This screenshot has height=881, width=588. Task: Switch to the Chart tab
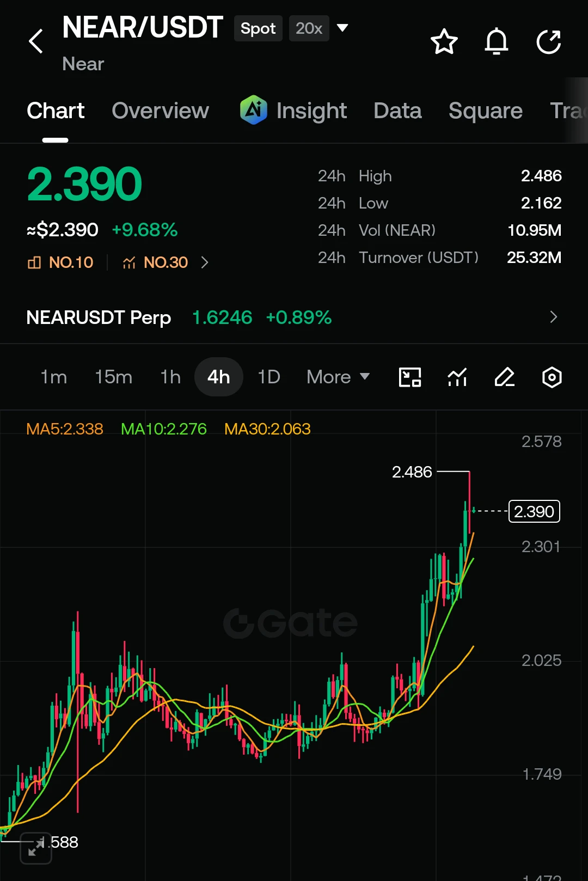[56, 111]
